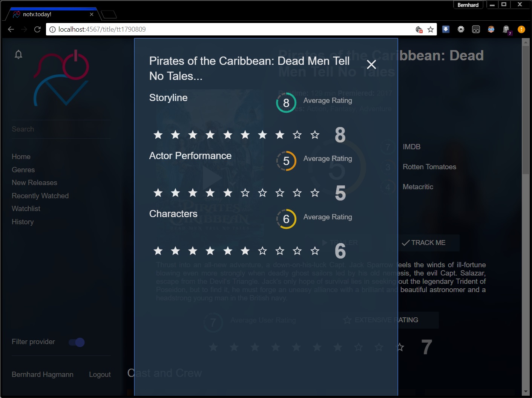This screenshot has width=532, height=398.
Task: Close the extensive rating dialog
Action: (x=371, y=64)
